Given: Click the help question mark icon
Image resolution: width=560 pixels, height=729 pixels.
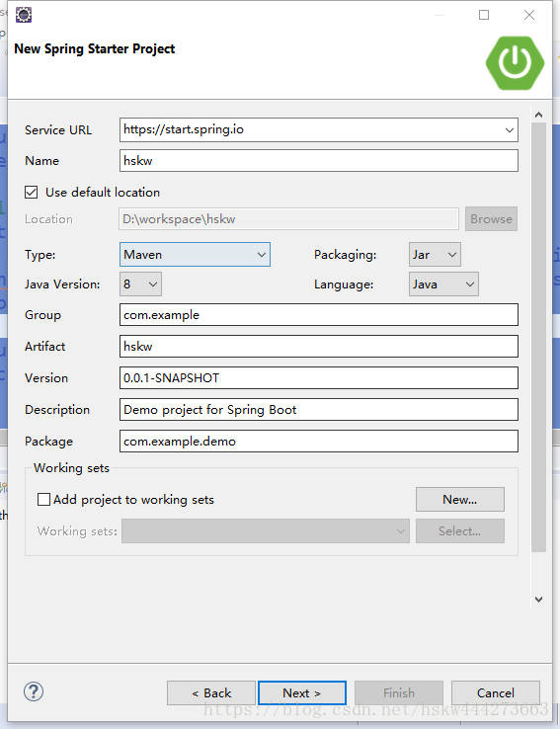Looking at the screenshot, I should click(34, 691).
